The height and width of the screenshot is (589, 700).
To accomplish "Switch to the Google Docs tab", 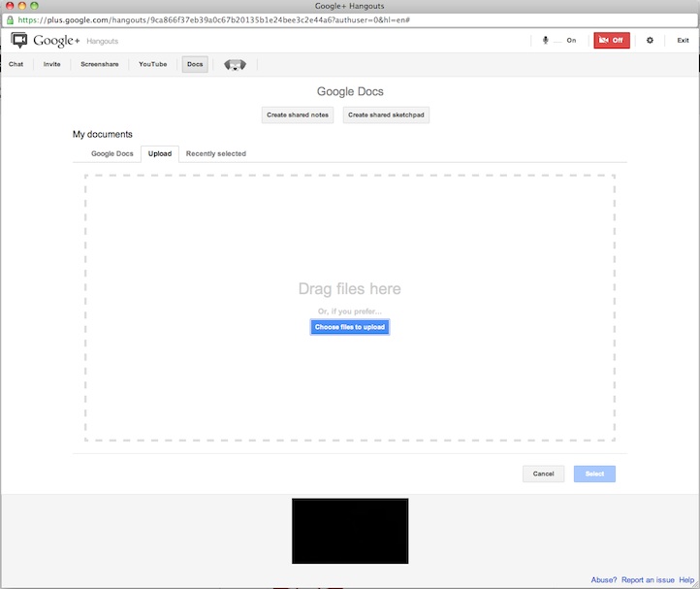I will pyautogui.click(x=112, y=153).
